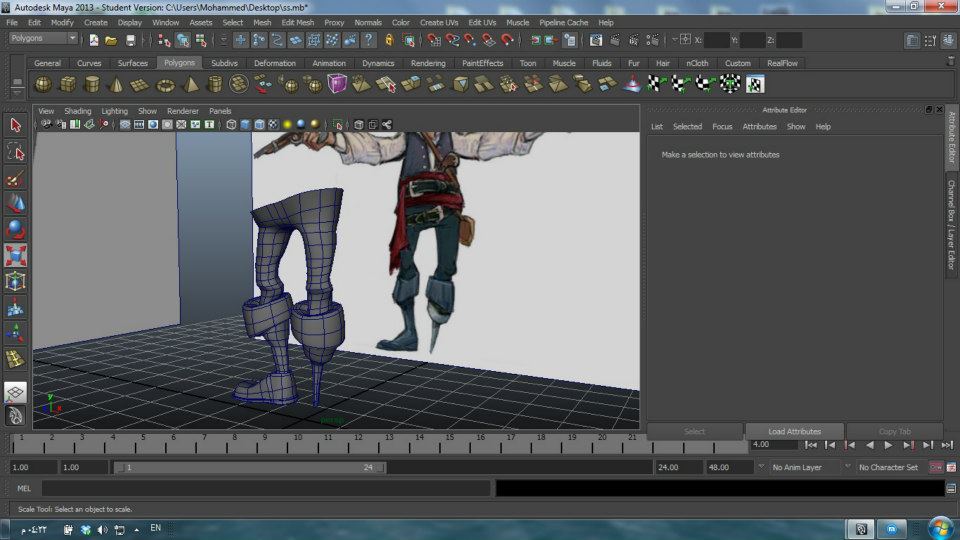Click the play forward button
The height and width of the screenshot is (540, 960).
[888, 445]
